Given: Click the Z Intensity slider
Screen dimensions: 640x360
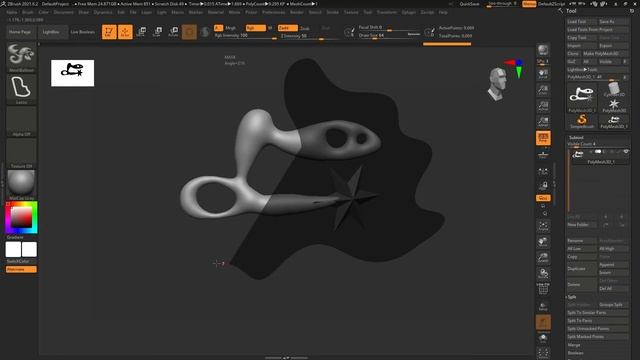Looking at the screenshot, I should pyautogui.click(x=309, y=36).
